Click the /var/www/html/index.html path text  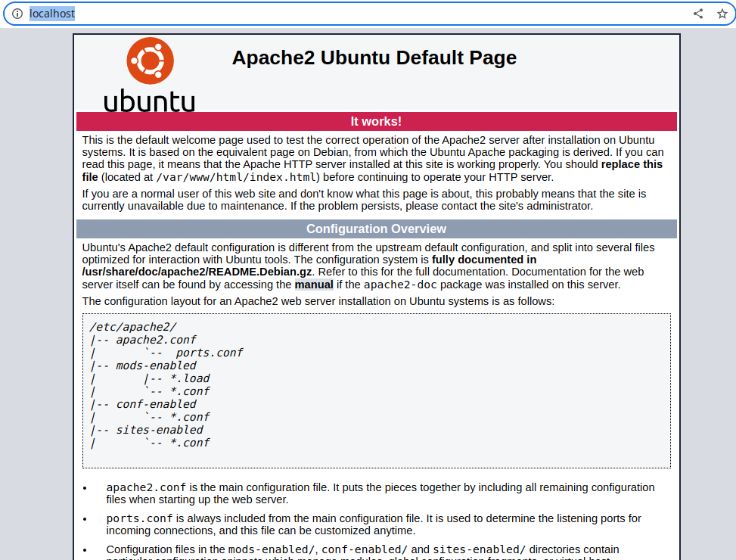tap(238, 177)
